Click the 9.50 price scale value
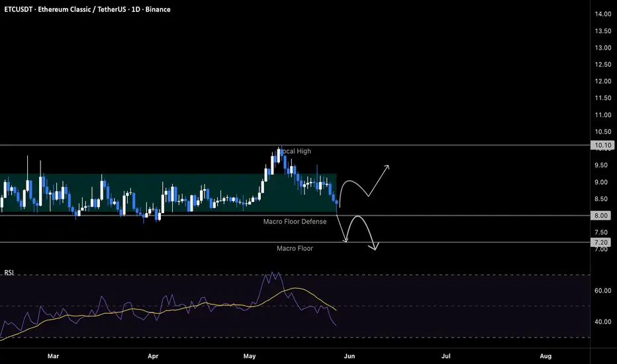 [601, 165]
